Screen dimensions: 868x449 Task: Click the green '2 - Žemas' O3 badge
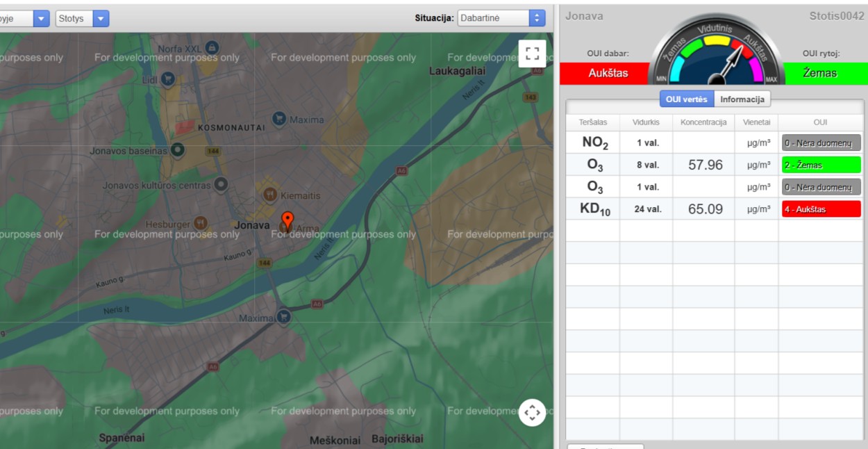pos(821,165)
